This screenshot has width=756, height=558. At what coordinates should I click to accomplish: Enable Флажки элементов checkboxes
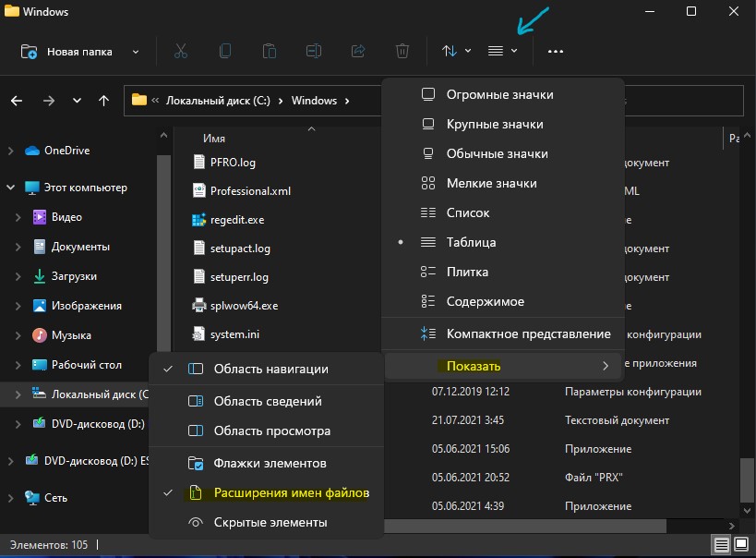click(266, 464)
